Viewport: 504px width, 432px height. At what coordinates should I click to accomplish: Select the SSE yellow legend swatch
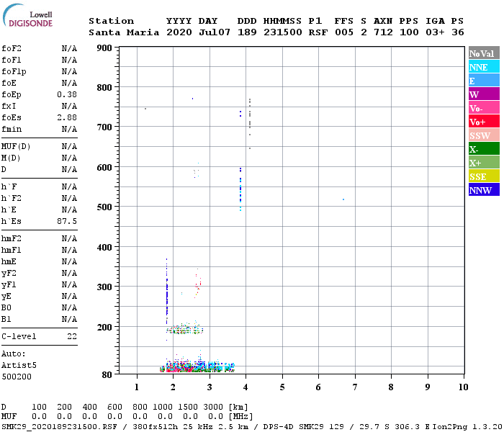[484, 176]
